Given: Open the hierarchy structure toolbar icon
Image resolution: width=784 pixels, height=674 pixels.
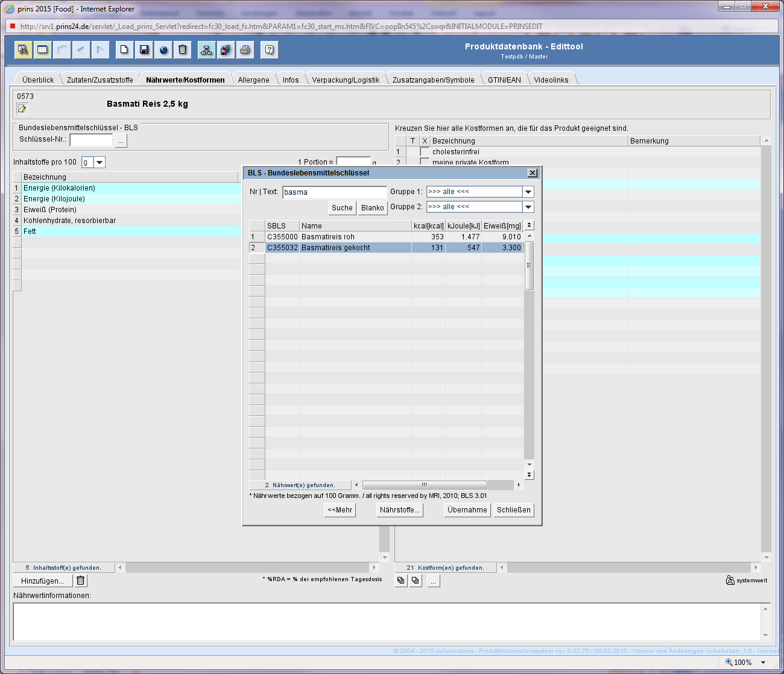Looking at the screenshot, I should point(206,49).
